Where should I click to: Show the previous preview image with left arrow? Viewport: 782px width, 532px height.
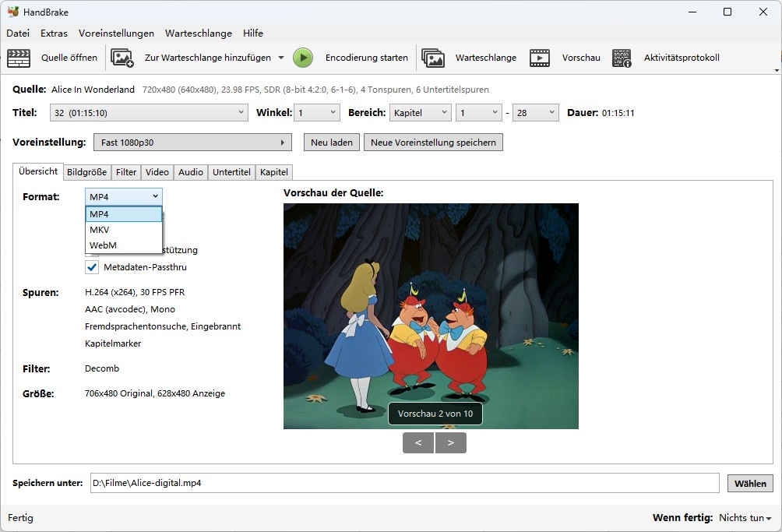(x=418, y=442)
